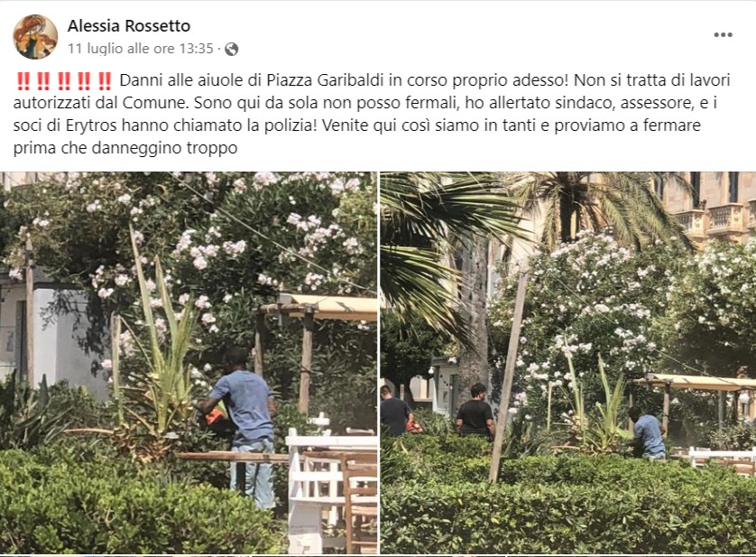Open Alessia Rossetto's profile avatar
Image resolution: width=756 pixels, height=557 pixels.
pyautogui.click(x=35, y=37)
